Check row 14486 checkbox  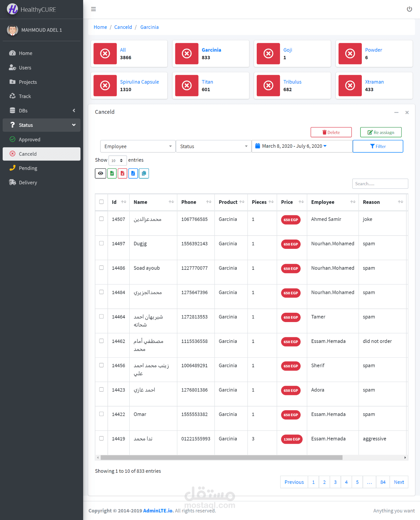coord(101,267)
